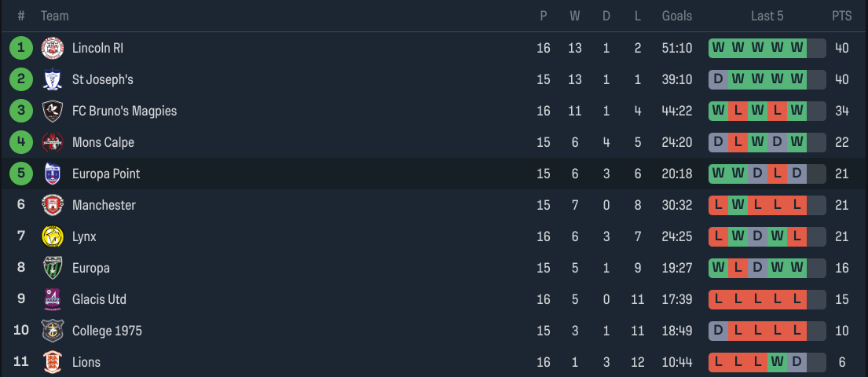
Task: Click the Glacis Utd club badge
Action: point(53,299)
